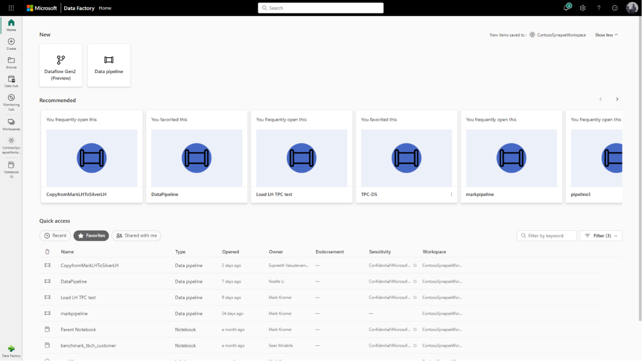Click pipeline icon for CopyfromMarkLHToSilverLH row
The height and width of the screenshot is (362, 644).
pos(47,265)
